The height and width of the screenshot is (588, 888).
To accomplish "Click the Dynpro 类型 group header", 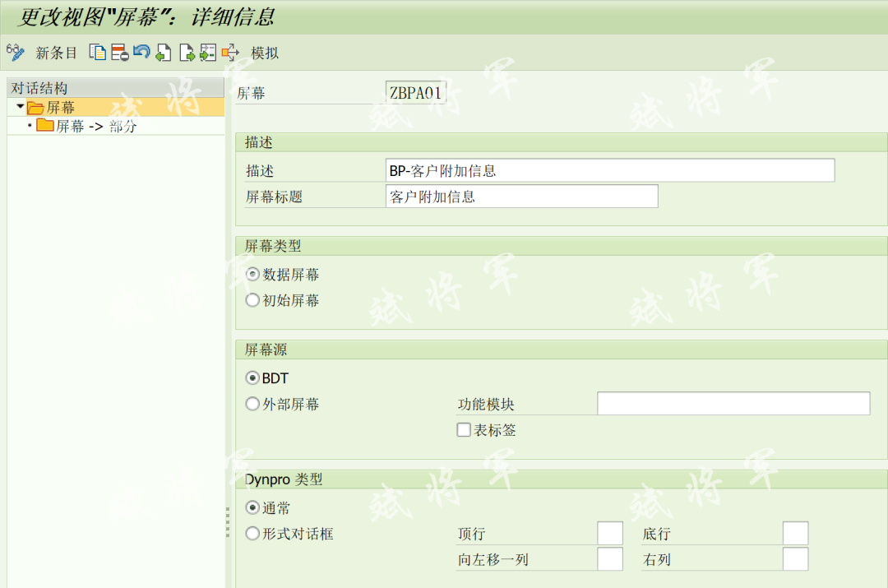I will point(562,479).
